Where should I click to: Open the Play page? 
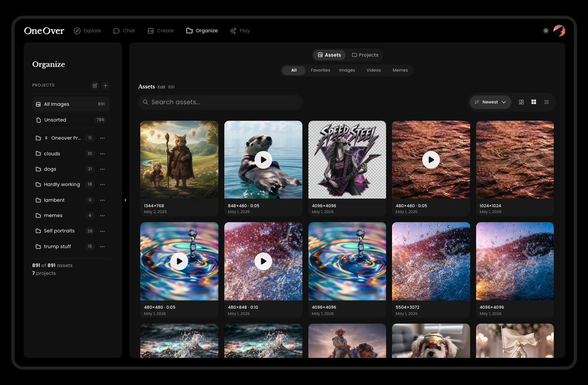coord(240,31)
